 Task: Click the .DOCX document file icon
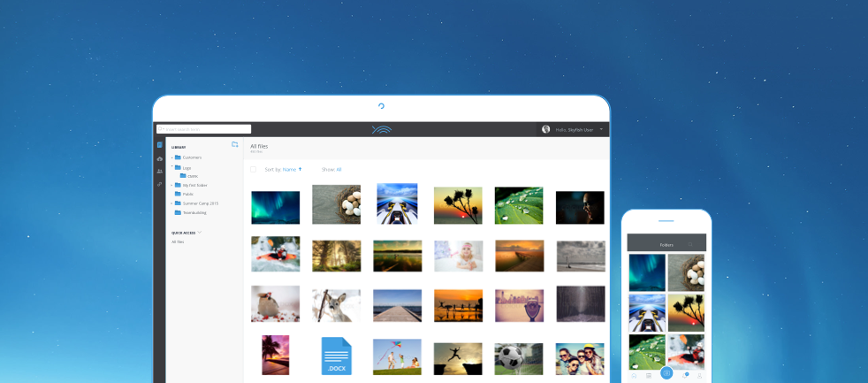pos(337,356)
